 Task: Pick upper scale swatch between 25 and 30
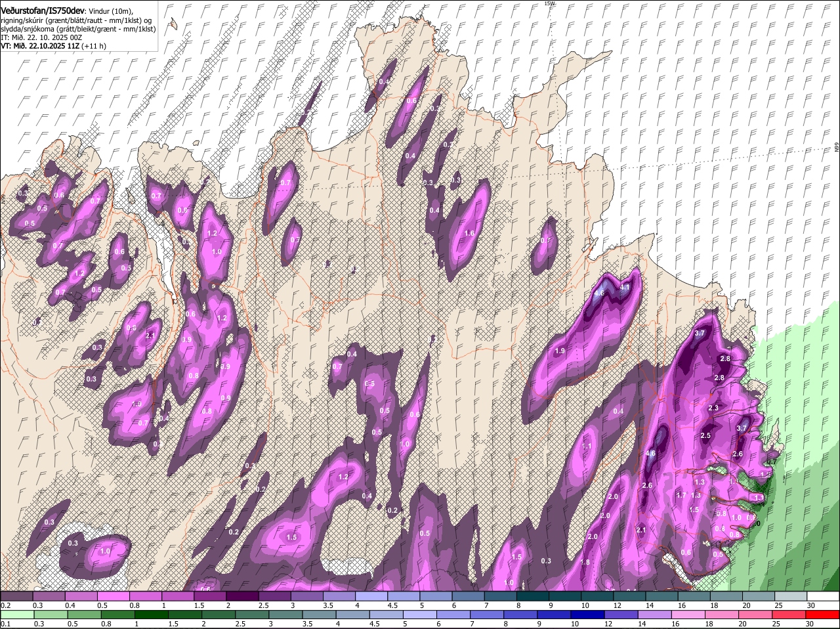tap(791, 596)
